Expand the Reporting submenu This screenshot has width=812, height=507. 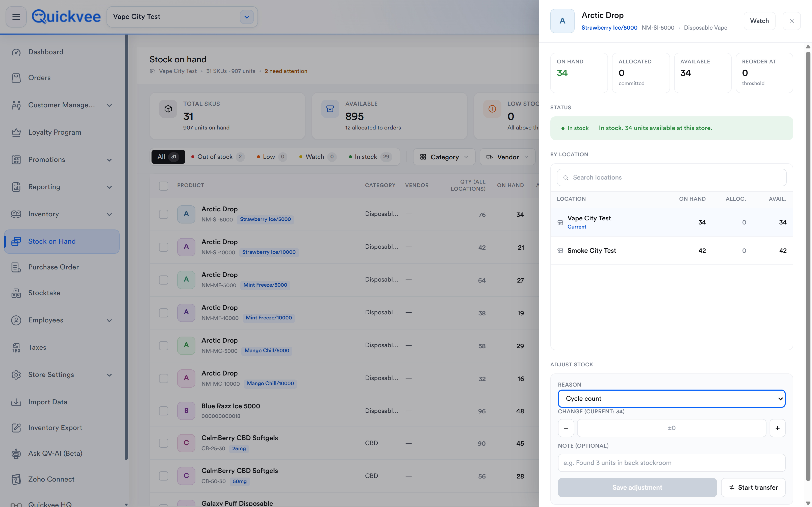pyautogui.click(x=109, y=187)
